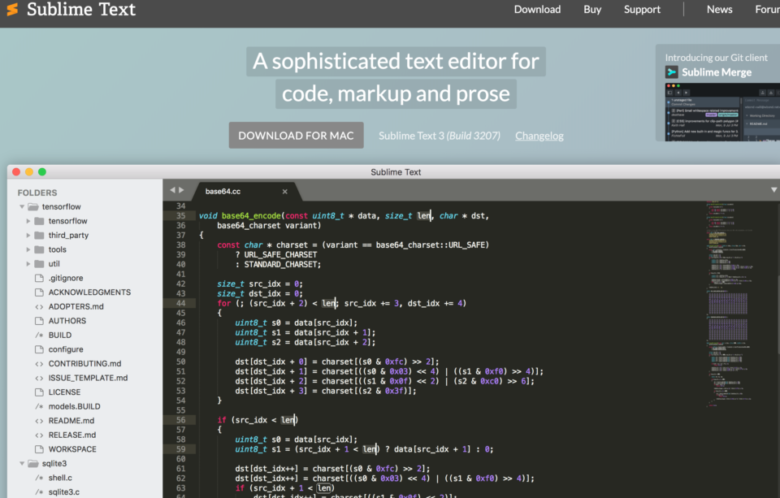The height and width of the screenshot is (498, 780).
Task: Go to the previous tab arrow
Action: (x=173, y=190)
